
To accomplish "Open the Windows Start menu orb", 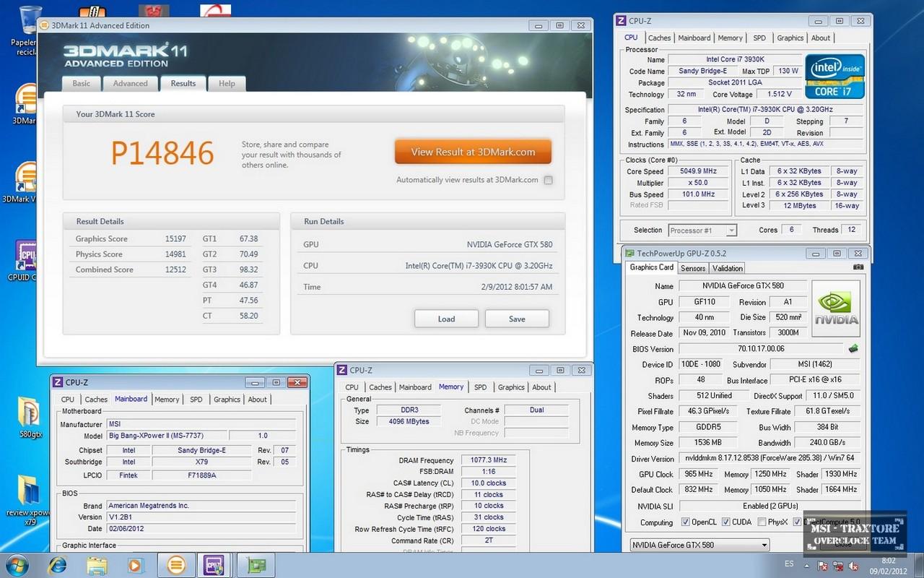I will pos(16,564).
